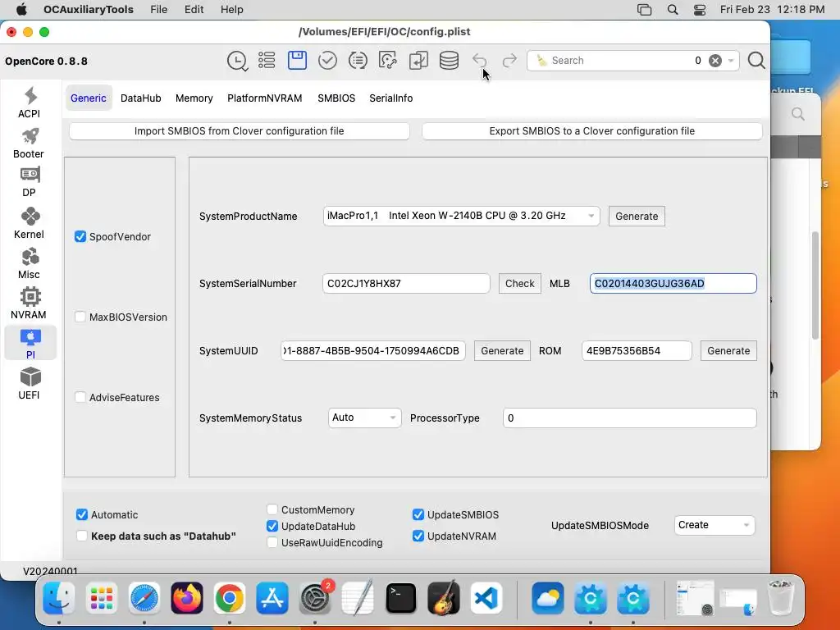840x630 pixels.
Task: Save config with the floppy disk icon
Action: 297,60
